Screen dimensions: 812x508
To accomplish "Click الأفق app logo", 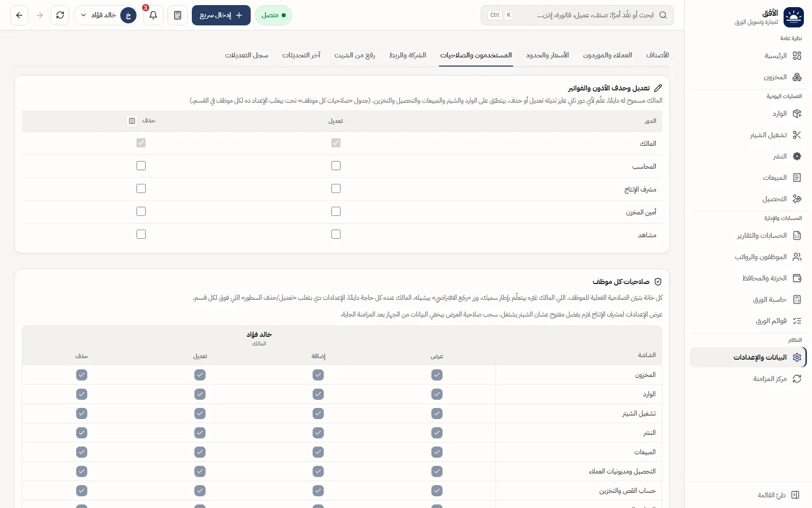I will [x=794, y=17].
